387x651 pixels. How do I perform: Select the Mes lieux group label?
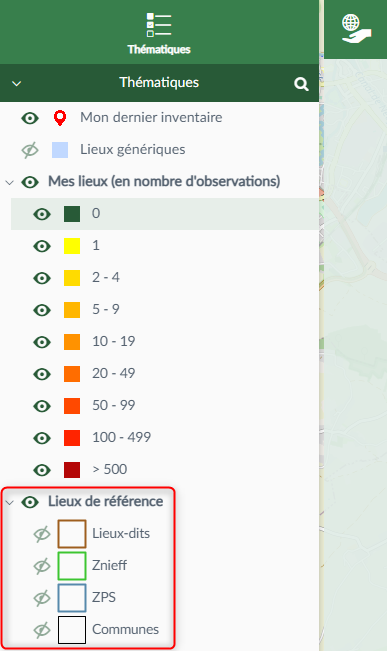164,181
